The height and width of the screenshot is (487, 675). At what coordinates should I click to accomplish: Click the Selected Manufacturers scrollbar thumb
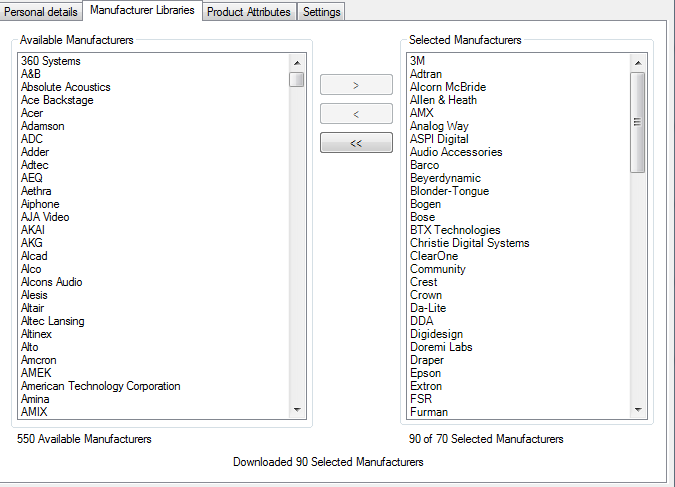tap(637, 122)
